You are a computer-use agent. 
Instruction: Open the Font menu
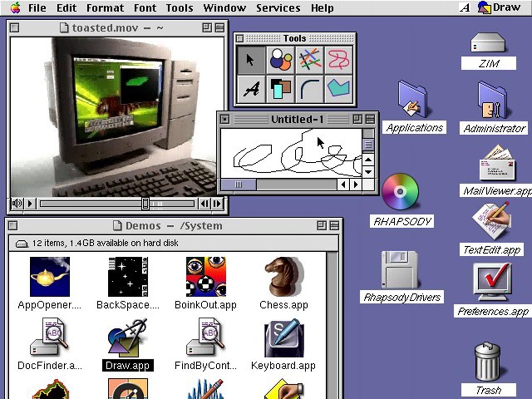[145, 8]
